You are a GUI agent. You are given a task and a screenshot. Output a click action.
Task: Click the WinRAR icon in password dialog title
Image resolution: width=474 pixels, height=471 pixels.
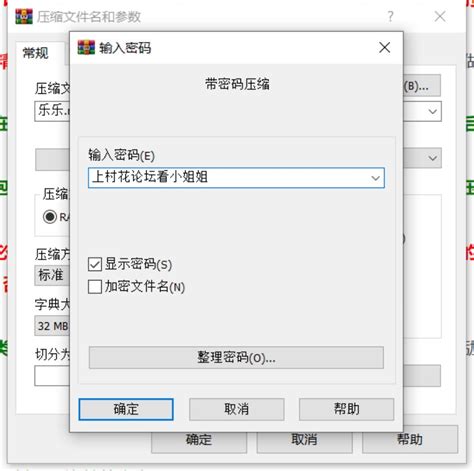[86, 47]
